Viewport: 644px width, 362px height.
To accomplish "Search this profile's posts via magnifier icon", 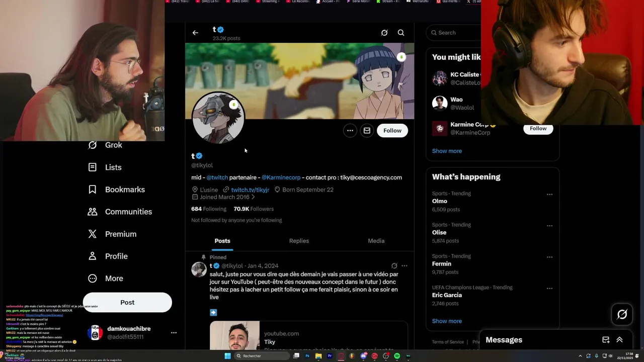I will click(x=401, y=33).
